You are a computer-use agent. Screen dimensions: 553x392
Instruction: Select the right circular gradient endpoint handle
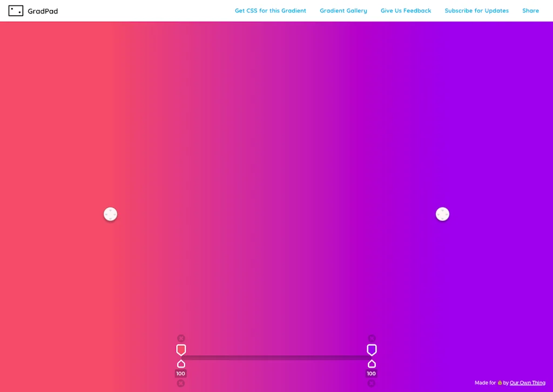click(442, 214)
